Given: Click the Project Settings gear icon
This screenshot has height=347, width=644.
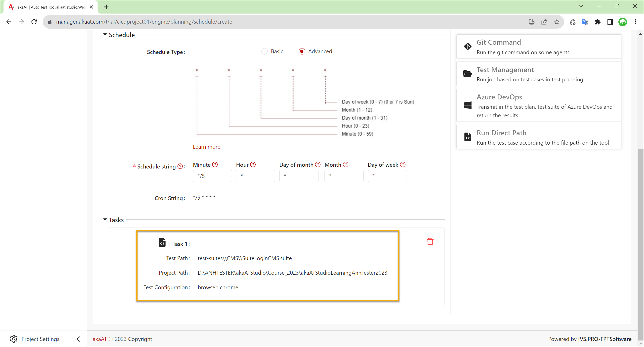Looking at the screenshot, I should click(14, 339).
